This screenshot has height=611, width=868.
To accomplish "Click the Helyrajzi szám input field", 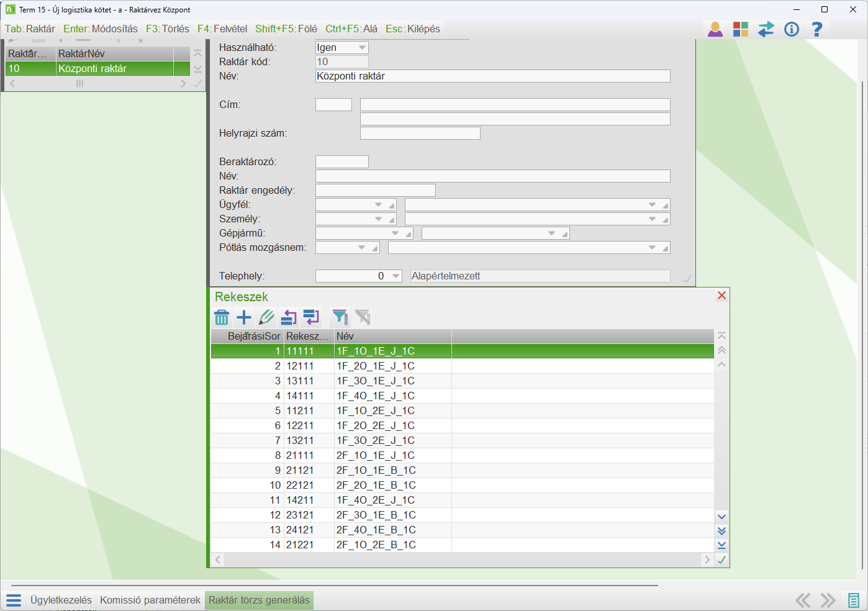I will click(x=420, y=134).
